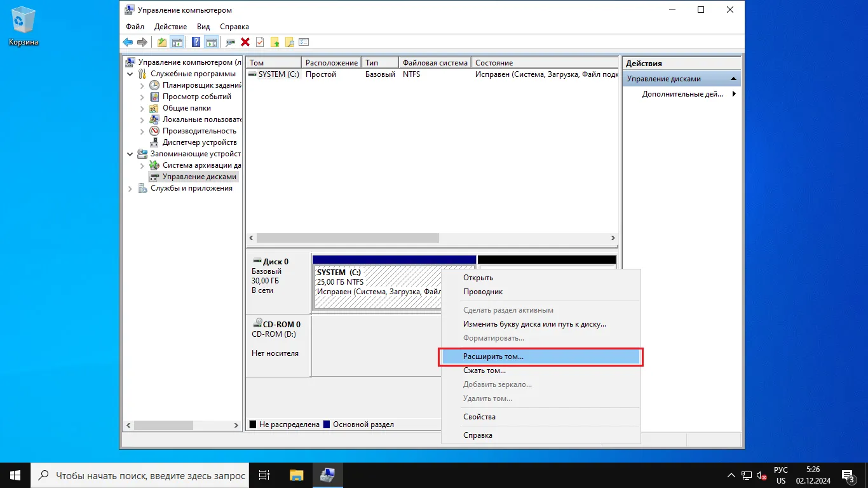Click the red X delete toolbar icon
Viewport: 868px width, 488px height.
tap(245, 43)
